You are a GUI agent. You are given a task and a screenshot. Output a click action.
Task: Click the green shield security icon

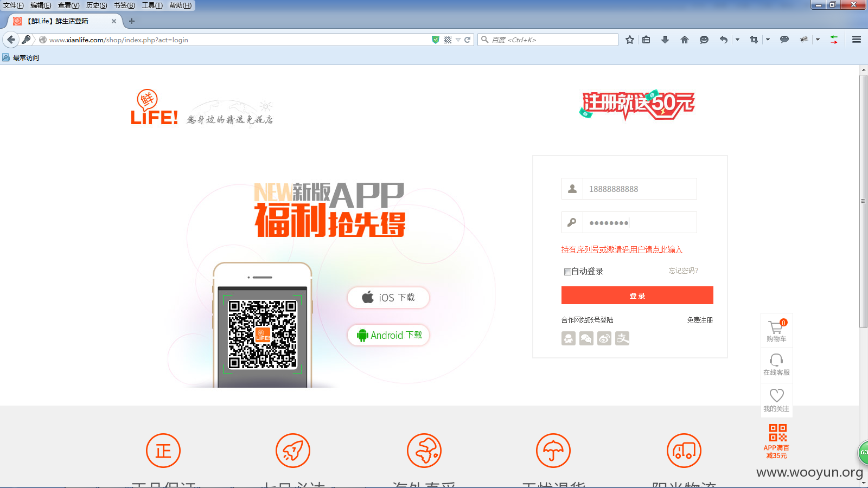tap(435, 40)
